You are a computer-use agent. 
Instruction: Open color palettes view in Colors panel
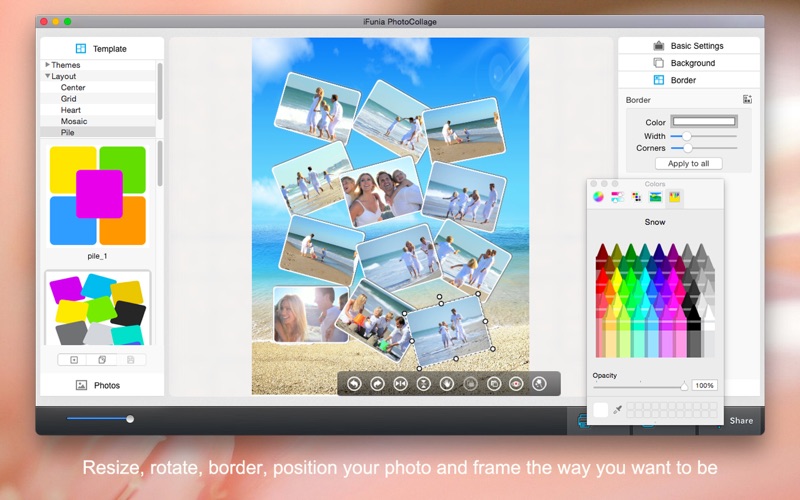[x=636, y=197]
